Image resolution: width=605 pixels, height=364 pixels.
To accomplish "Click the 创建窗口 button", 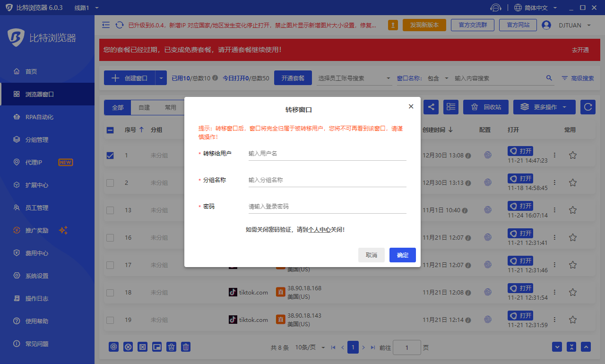I will point(130,78).
